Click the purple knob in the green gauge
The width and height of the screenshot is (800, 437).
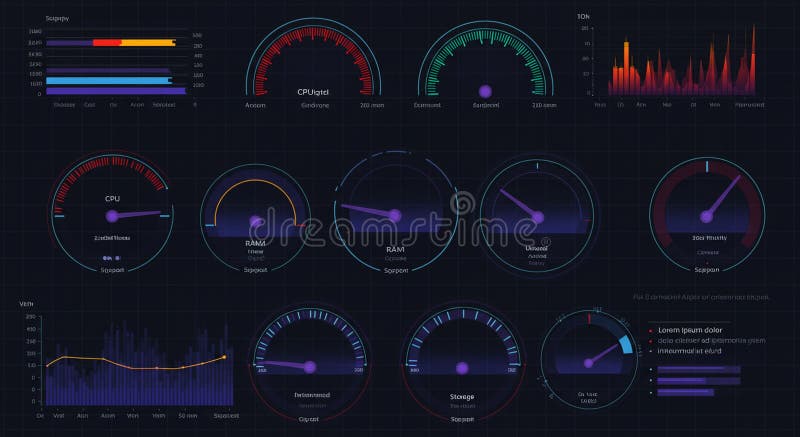click(485, 92)
